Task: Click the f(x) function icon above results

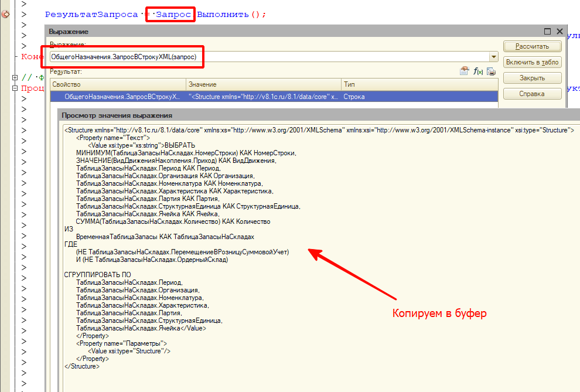Action: pos(478,71)
